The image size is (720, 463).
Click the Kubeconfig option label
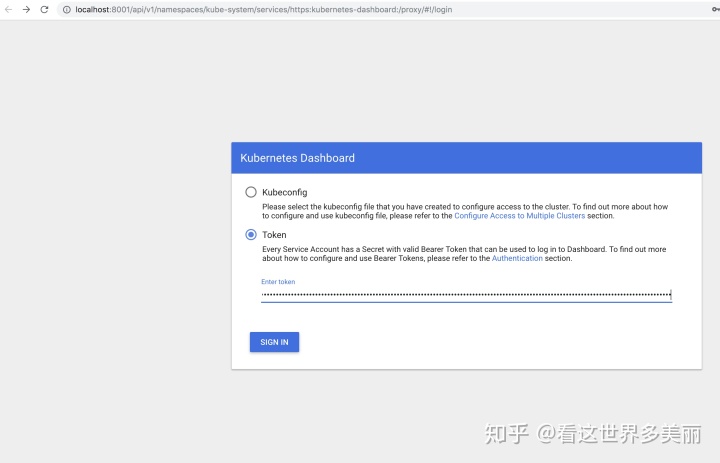[285, 192]
